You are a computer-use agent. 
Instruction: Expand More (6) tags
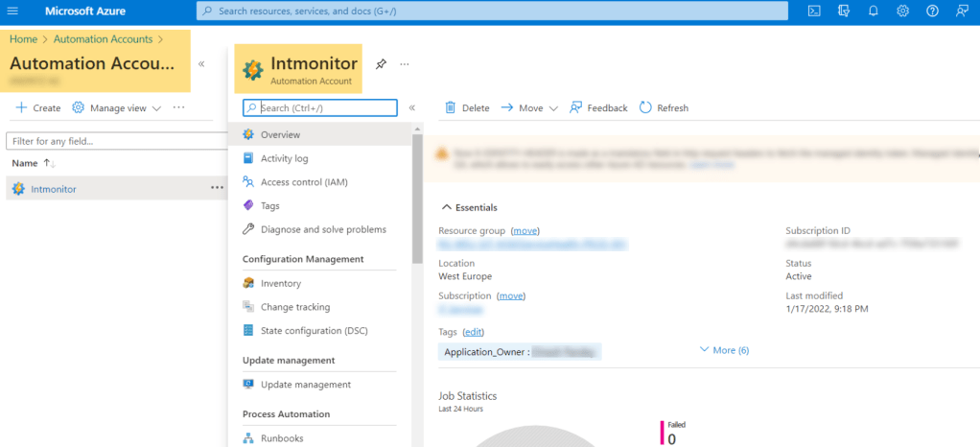[x=725, y=350]
